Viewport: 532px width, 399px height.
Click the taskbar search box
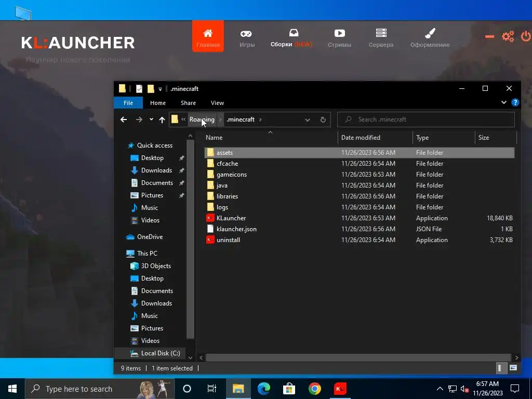click(100, 389)
